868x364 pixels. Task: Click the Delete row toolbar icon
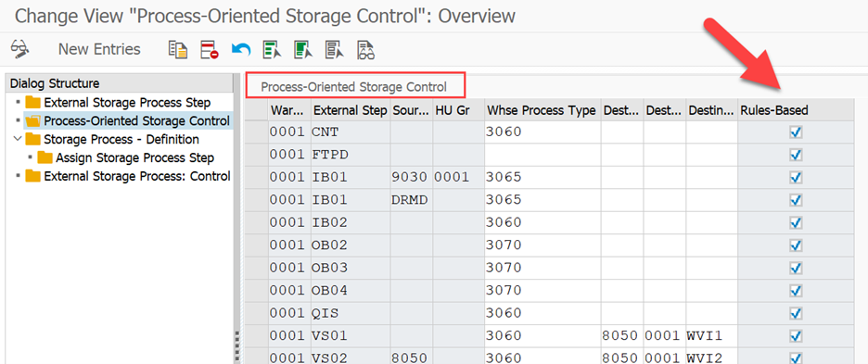click(x=210, y=49)
